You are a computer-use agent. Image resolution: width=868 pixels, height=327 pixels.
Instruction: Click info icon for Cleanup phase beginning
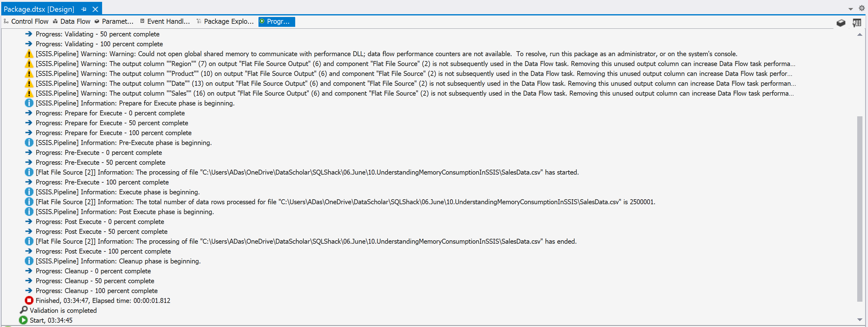(x=29, y=261)
